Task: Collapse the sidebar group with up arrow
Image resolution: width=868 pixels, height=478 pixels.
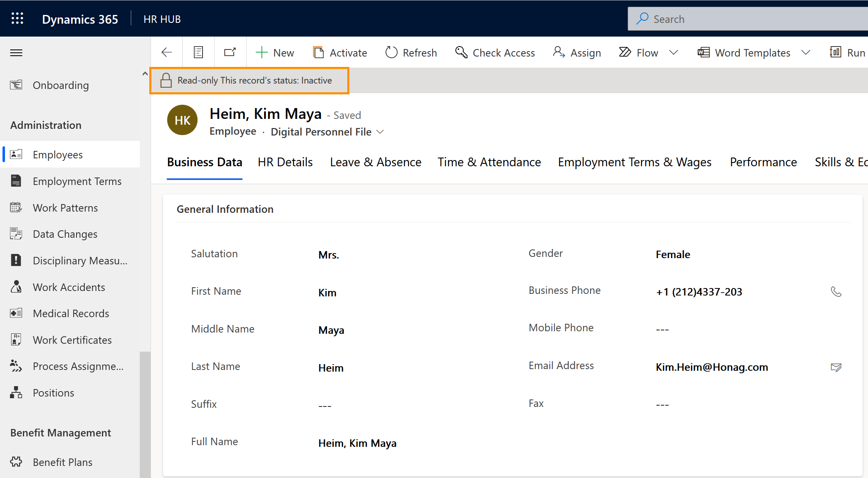Action: point(145,74)
